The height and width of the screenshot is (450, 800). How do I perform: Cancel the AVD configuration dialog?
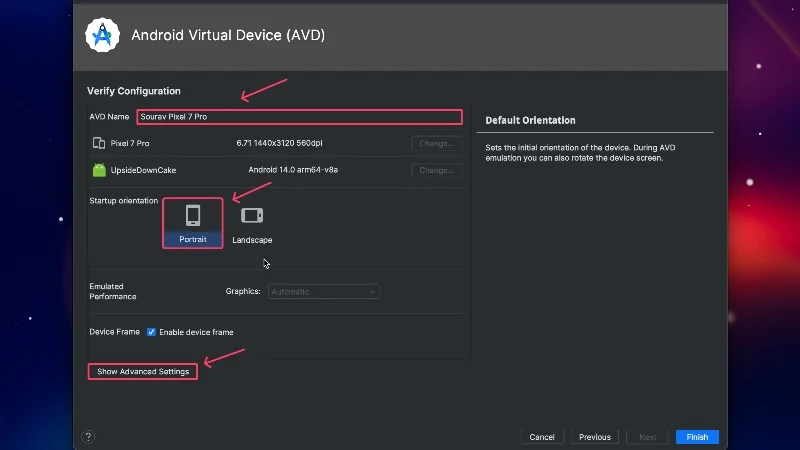point(542,437)
